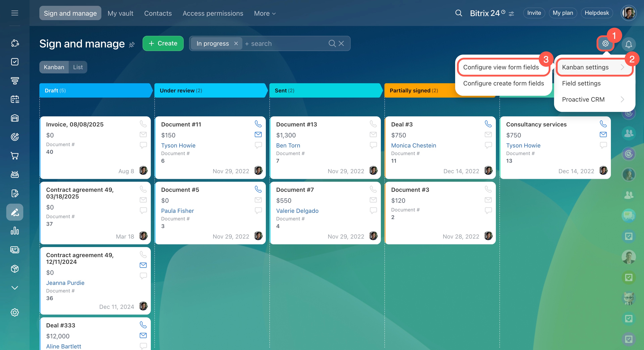Open Jeanna Purdie contact link
The height and width of the screenshot is (350, 644).
(65, 283)
